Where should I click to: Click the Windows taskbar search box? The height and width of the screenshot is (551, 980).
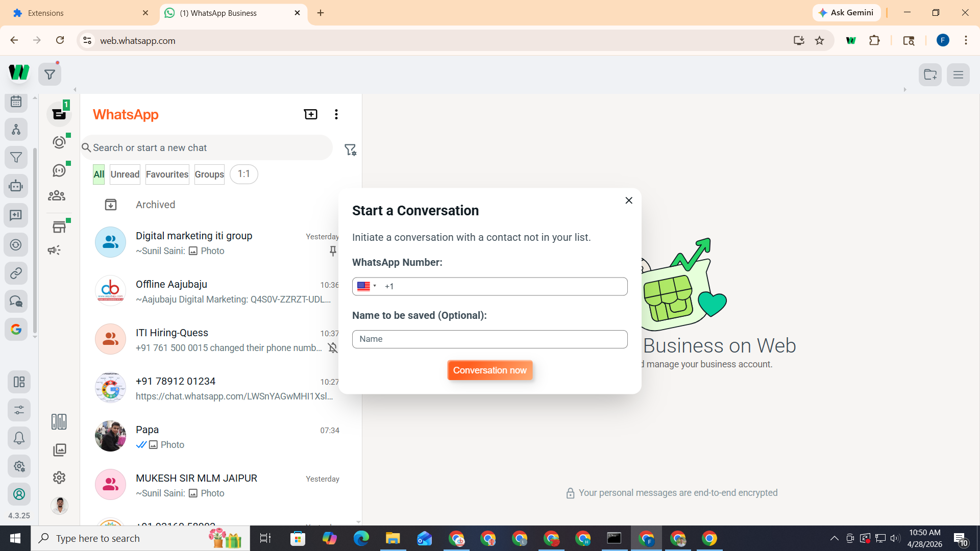(140, 538)
